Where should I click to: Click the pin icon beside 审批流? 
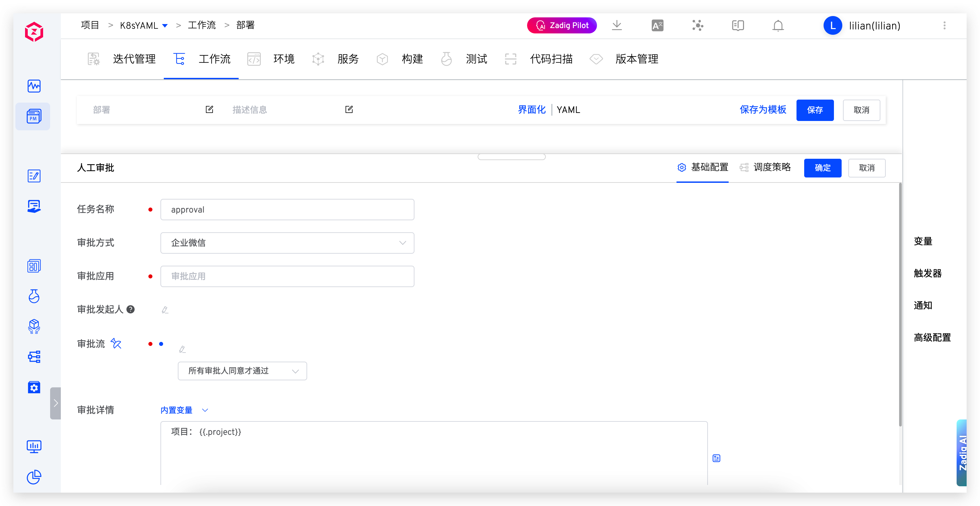pos(116,344)
